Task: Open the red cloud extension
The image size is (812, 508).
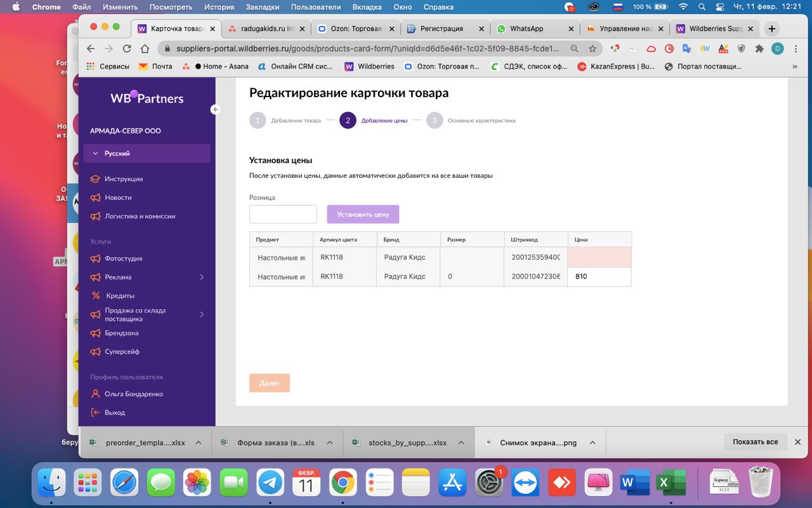Action: (651, 48)
